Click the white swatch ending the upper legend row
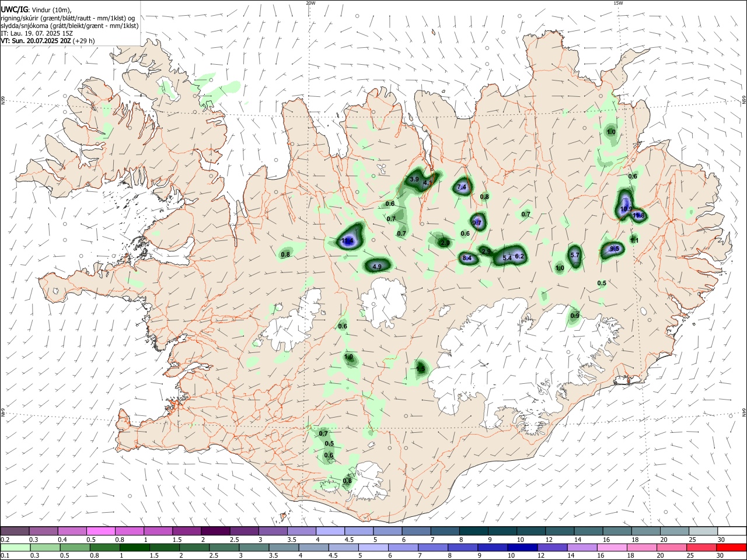 tap(731, 531)
